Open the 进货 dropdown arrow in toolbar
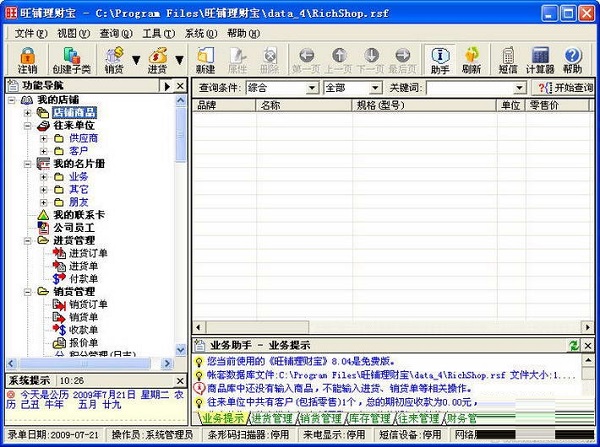The image size is (600, 447). tap(179, 60)
